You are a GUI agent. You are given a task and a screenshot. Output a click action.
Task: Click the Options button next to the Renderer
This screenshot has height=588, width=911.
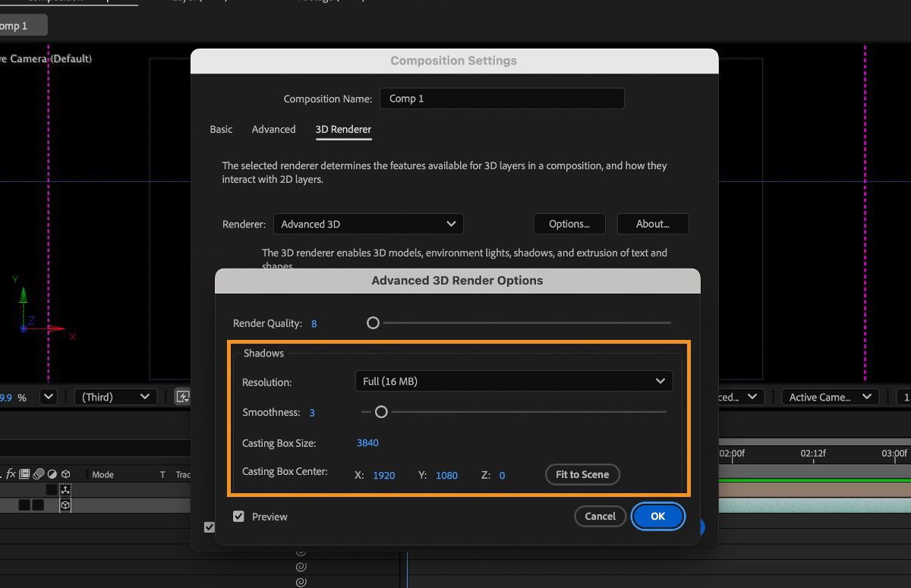(569, 224)
